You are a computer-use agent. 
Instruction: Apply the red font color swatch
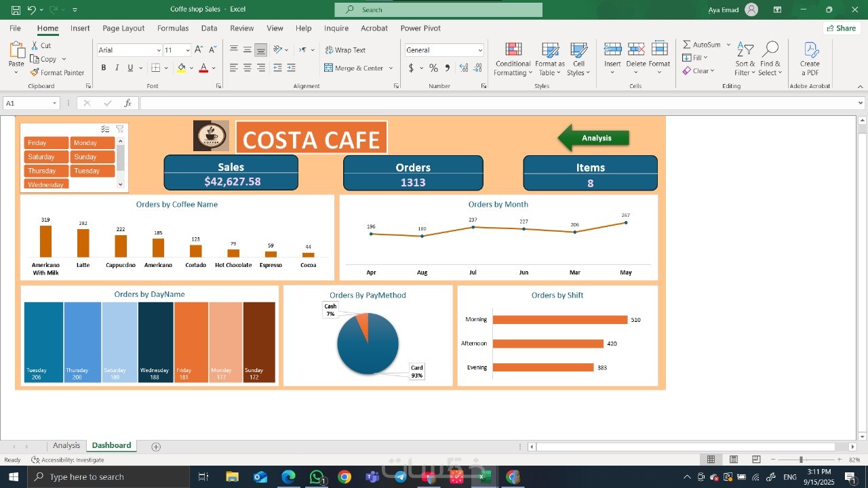point(203,68)
